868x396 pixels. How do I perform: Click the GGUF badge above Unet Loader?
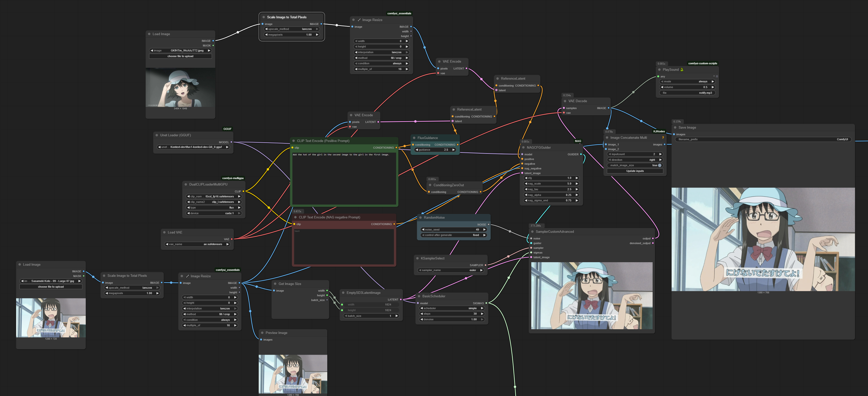pyautogui.click(x=228, y=129)
